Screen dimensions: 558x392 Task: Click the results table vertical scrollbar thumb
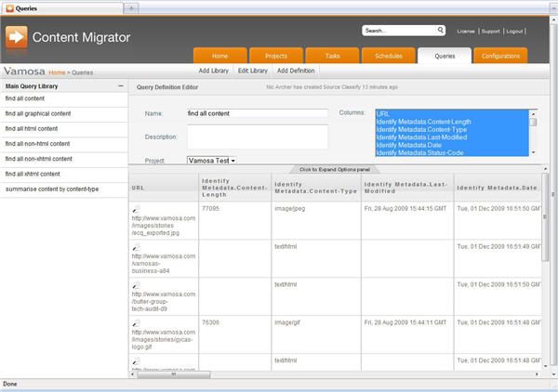(545, 217)
